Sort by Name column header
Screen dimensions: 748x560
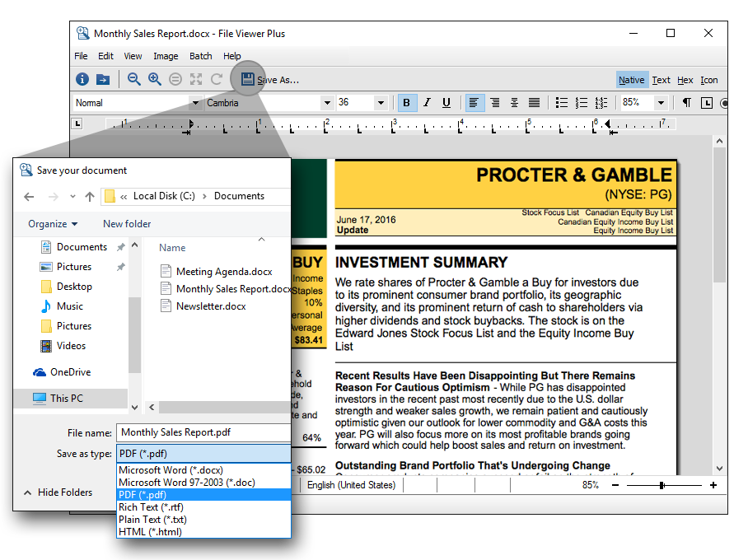[x=172, y=248]
